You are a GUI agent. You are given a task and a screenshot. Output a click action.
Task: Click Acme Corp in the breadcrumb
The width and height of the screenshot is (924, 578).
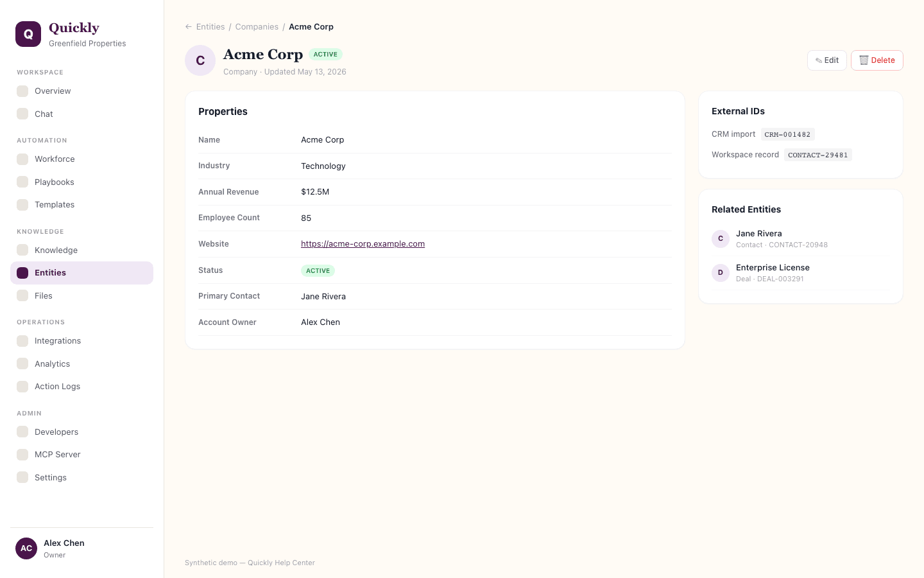[311, 27]
